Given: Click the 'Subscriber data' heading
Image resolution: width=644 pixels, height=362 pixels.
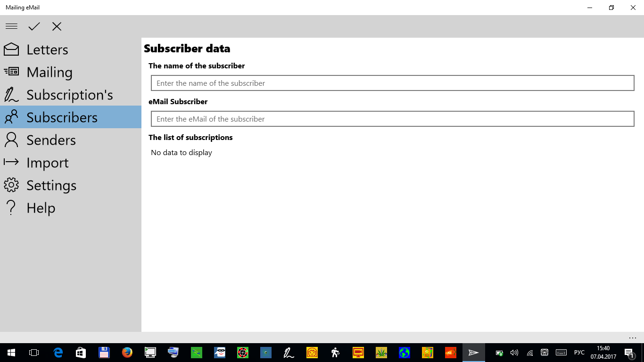Looking at the screenshot, I should tap(187, 49).
